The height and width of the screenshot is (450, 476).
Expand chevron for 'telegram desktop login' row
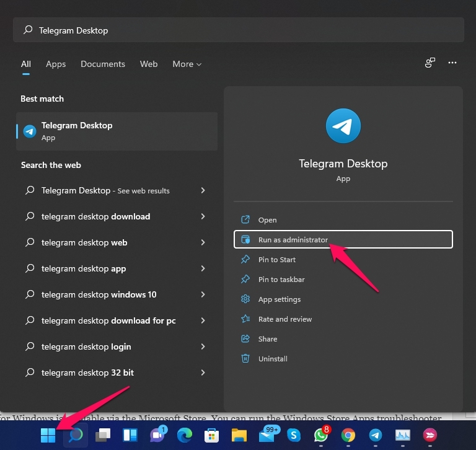click(x=203, y=346)
